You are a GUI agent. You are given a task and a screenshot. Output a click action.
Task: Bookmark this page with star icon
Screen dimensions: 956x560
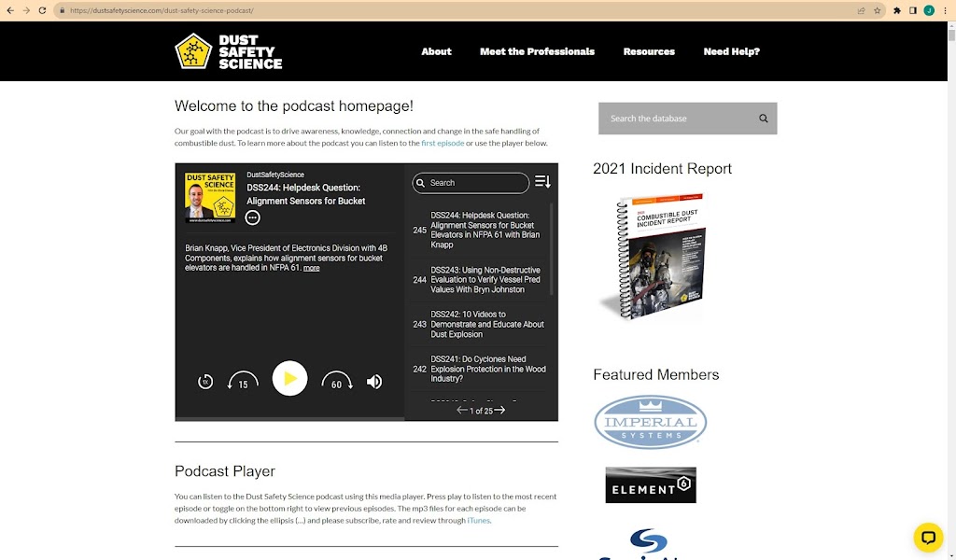(878, 10)
